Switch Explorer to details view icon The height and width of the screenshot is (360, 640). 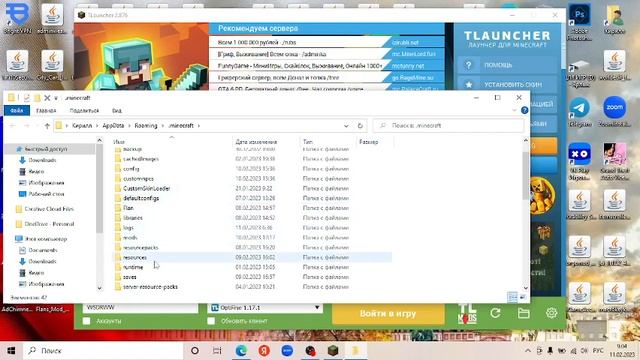pos(512,297)
